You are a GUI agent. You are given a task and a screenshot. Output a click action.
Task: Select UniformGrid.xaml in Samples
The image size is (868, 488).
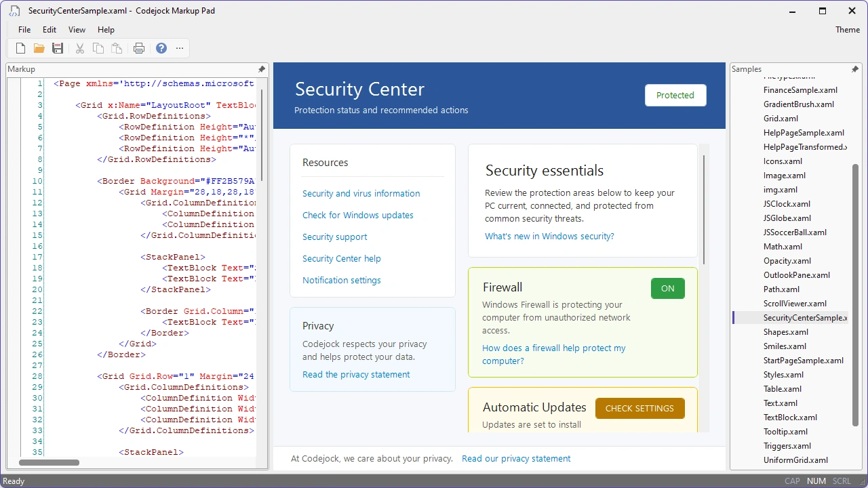coord(795,460)
